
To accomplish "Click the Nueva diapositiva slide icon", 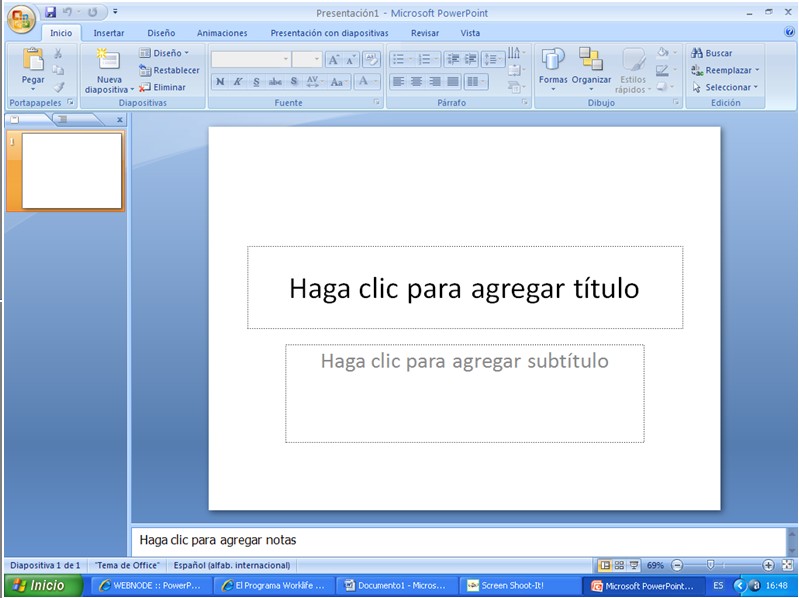I will pyautogui.click(x=109, y=59).
